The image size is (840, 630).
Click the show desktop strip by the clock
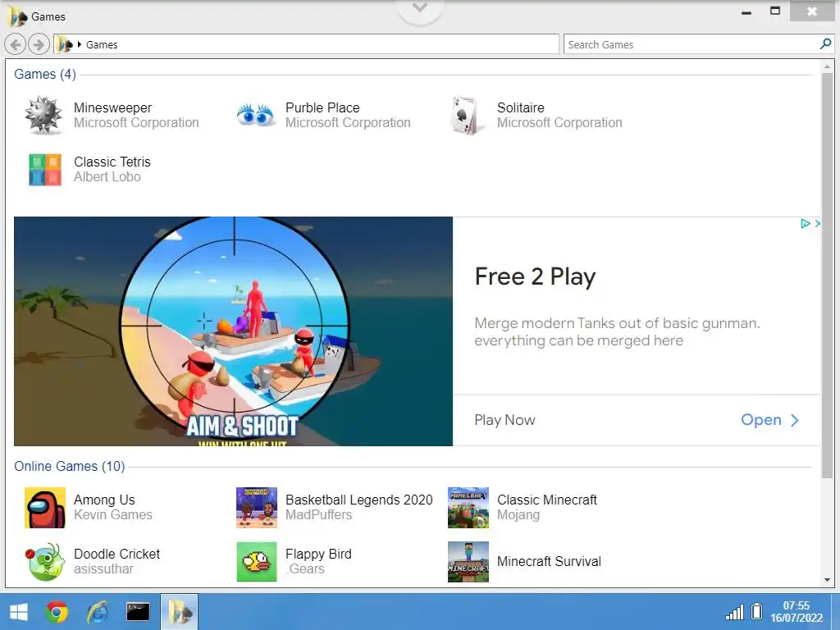[834, 612]
